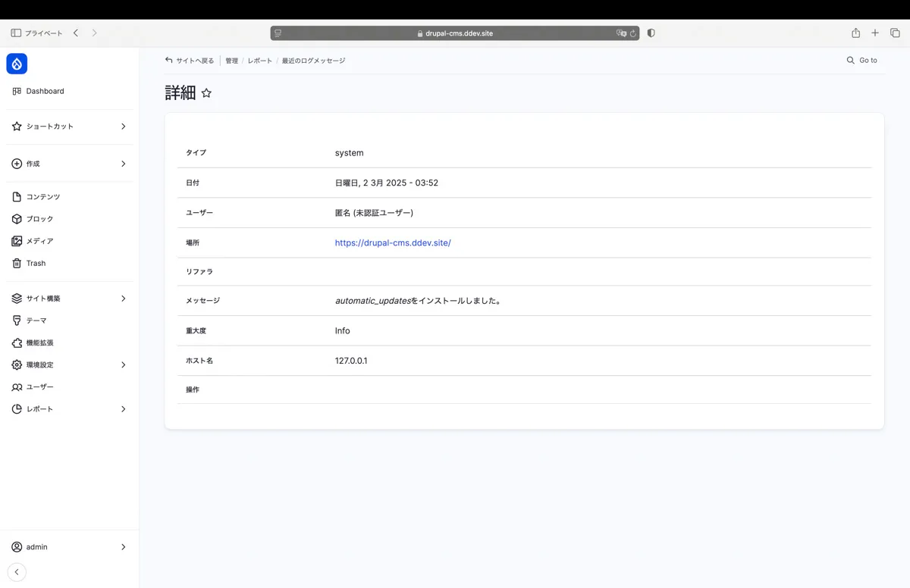Click the 環境設定 gear icon
Screen dimensions: 910x588
click(17, 364)
